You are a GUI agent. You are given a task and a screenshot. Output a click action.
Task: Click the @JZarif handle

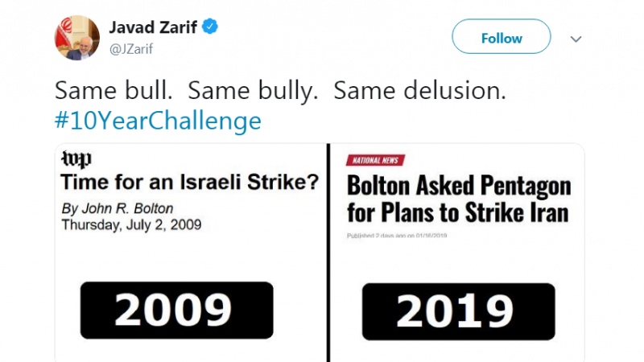(x=132, y=49)
